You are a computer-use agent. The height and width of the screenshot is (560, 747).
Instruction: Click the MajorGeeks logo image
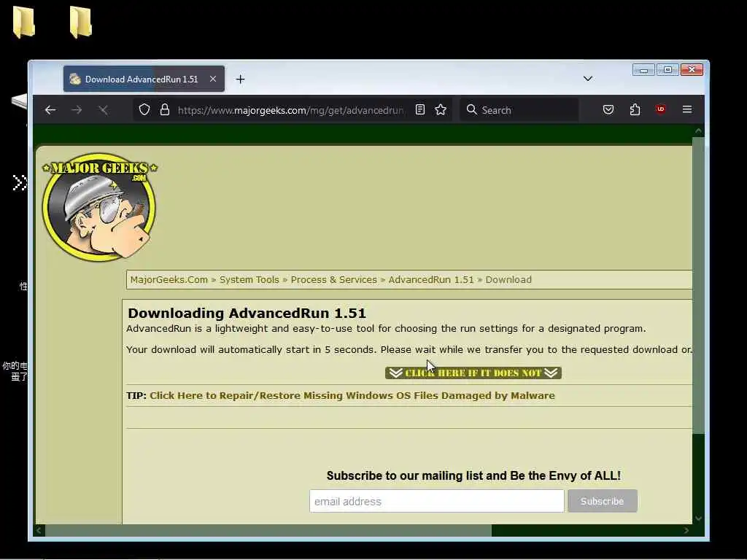click(99, 206)
